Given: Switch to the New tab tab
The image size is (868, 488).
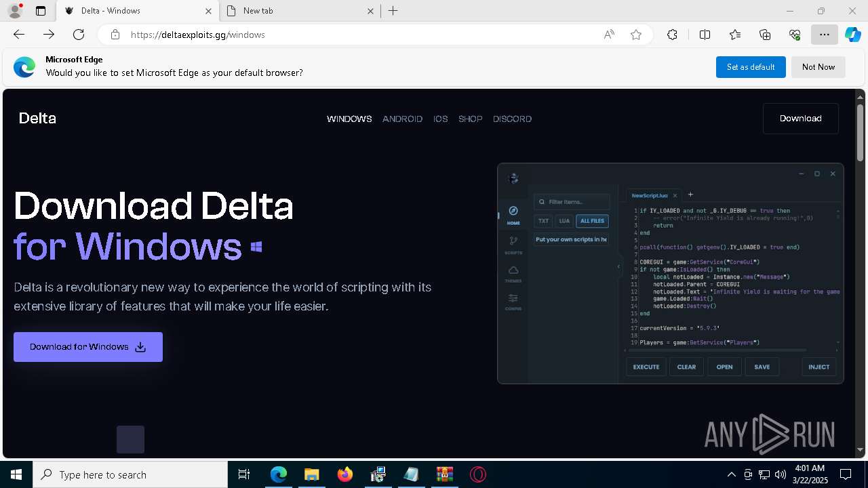Looking at the screenshot, I should click(300, 11).
